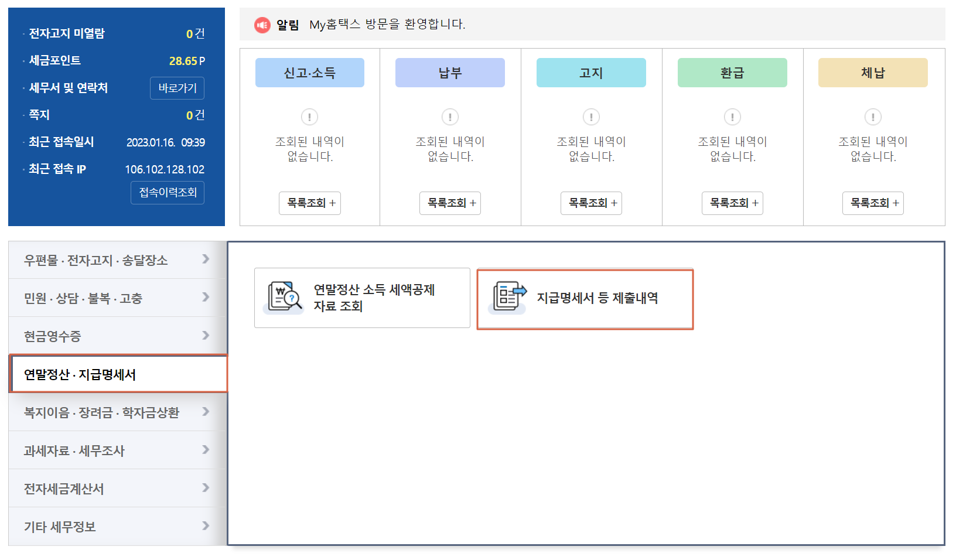Open 우편물·전자고지·송달장소 menu
The image size is (956, 560).
pyautogui.click(x=117, y=260)
